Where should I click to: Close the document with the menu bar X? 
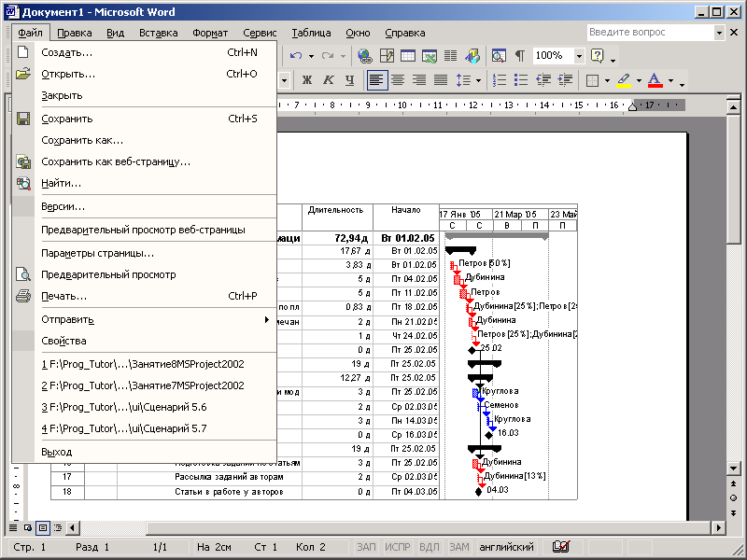(734, 33)
